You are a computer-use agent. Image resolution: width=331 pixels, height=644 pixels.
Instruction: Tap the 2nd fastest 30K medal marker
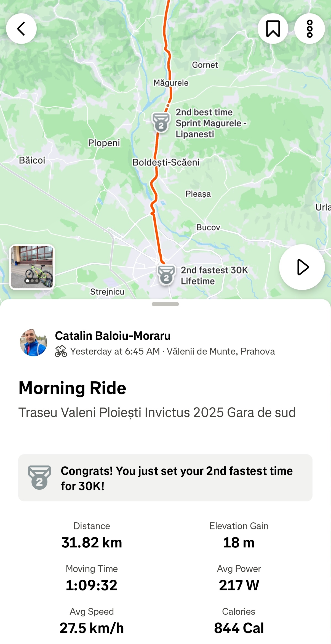click(x=166, y=275)
